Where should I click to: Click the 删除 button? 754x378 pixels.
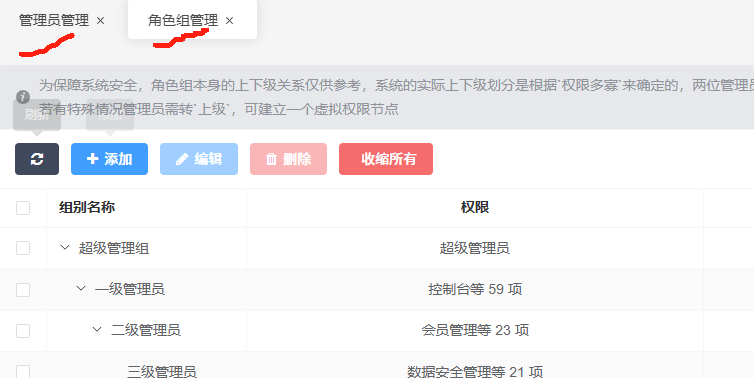(x=289, y=159)
